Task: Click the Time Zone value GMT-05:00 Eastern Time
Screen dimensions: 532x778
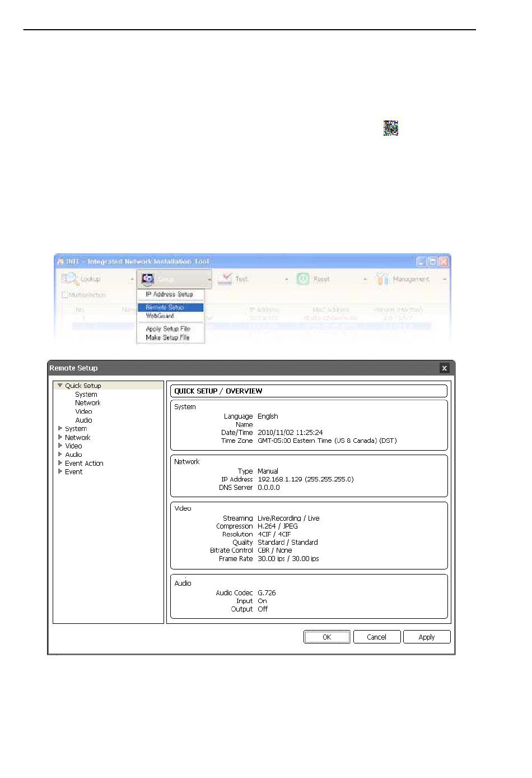Action: (327, 441)
